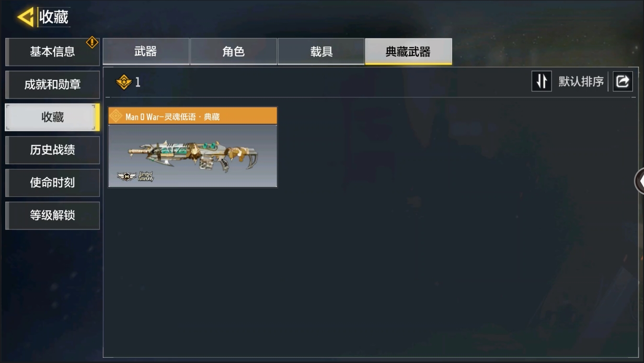The height and width of the screenshot is (363, 644).
Task: Switch to the 角色 tab
Action: (233, 51)
